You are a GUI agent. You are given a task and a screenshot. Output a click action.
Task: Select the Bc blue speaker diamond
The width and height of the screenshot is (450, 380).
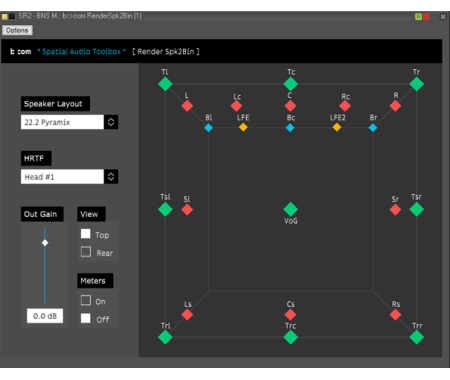[x=290, y=128]
